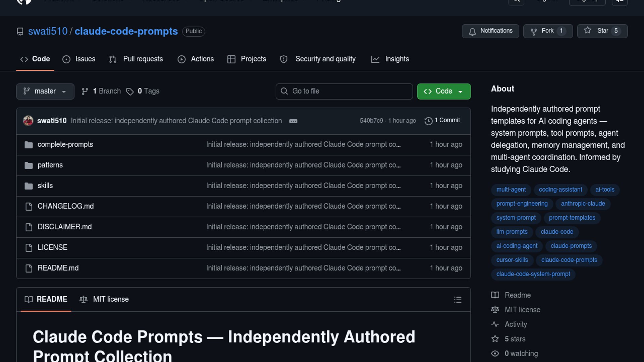Open the Pull requests tab

click(x=136, y=59)
